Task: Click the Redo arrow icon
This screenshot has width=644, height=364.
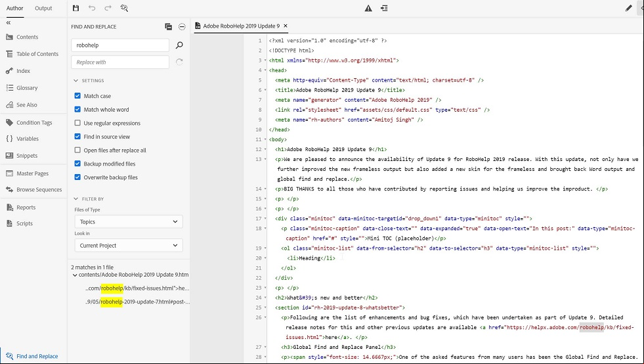Action: tap(108, 8)
